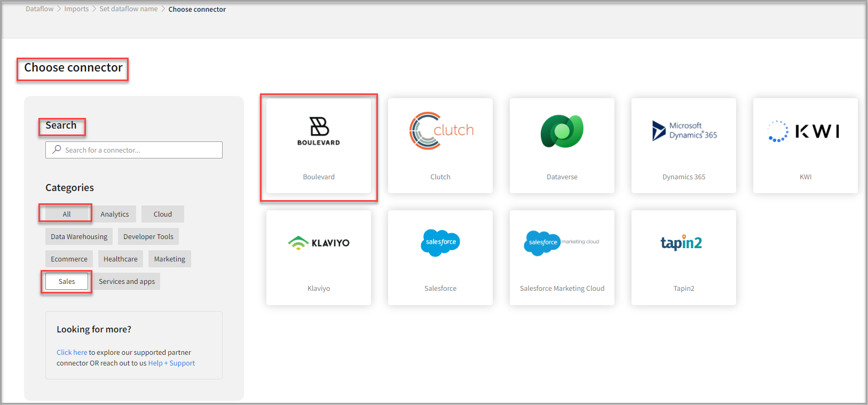
Task: Go to Imports in breadcrumb
Action: point(76,9)
